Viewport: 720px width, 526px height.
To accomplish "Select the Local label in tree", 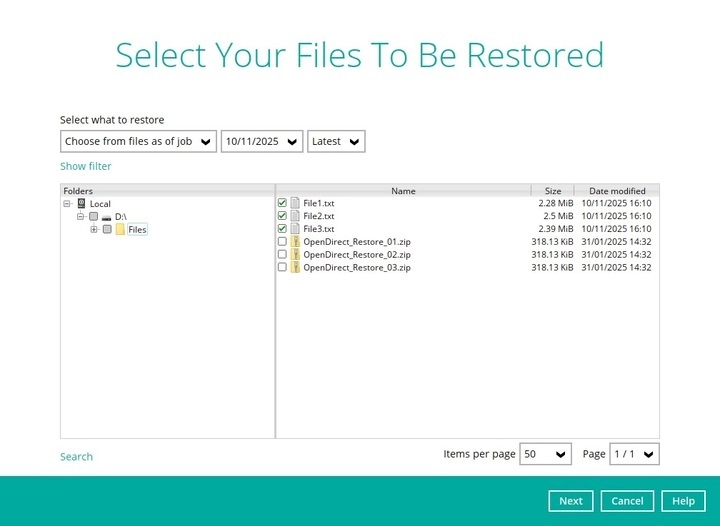I will point(100,204).
